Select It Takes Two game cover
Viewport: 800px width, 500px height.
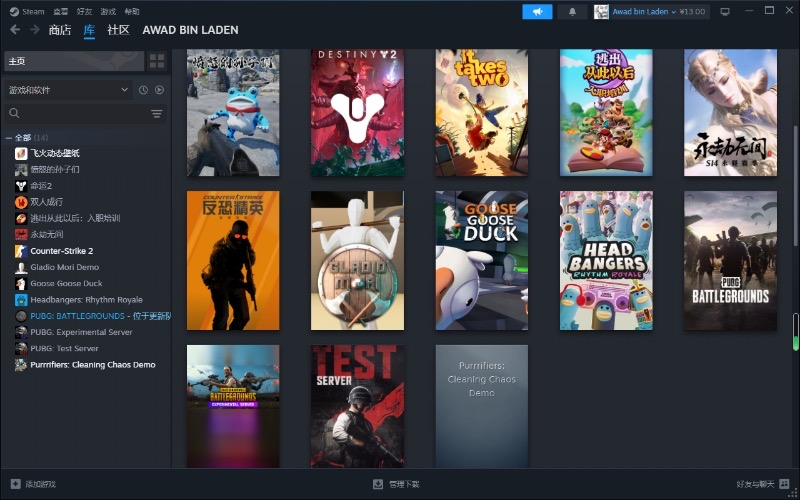[x=482, y=113]
